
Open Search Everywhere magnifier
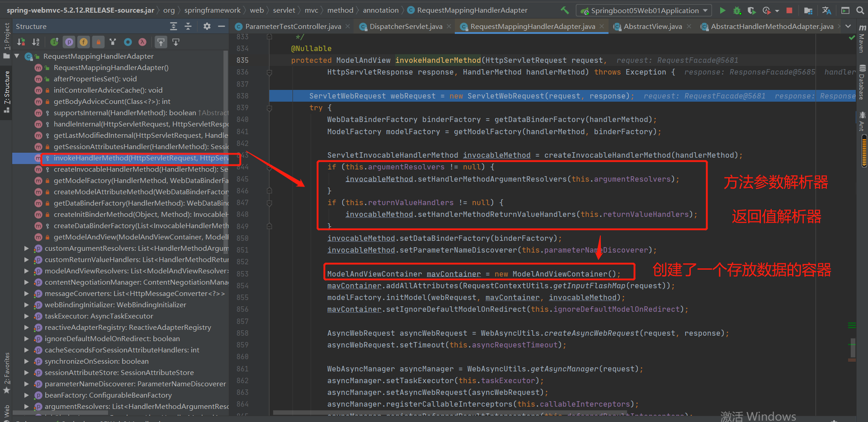click(860, 10)
